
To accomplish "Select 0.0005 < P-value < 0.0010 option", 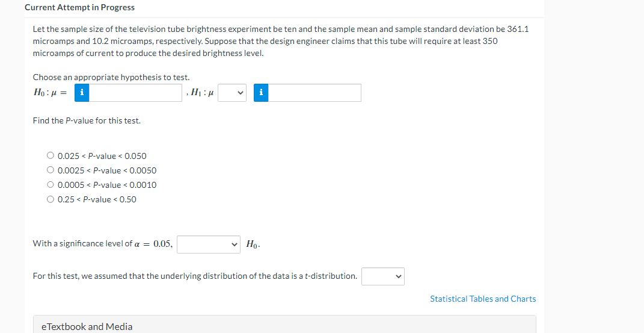I will click(x=50, y=185).
